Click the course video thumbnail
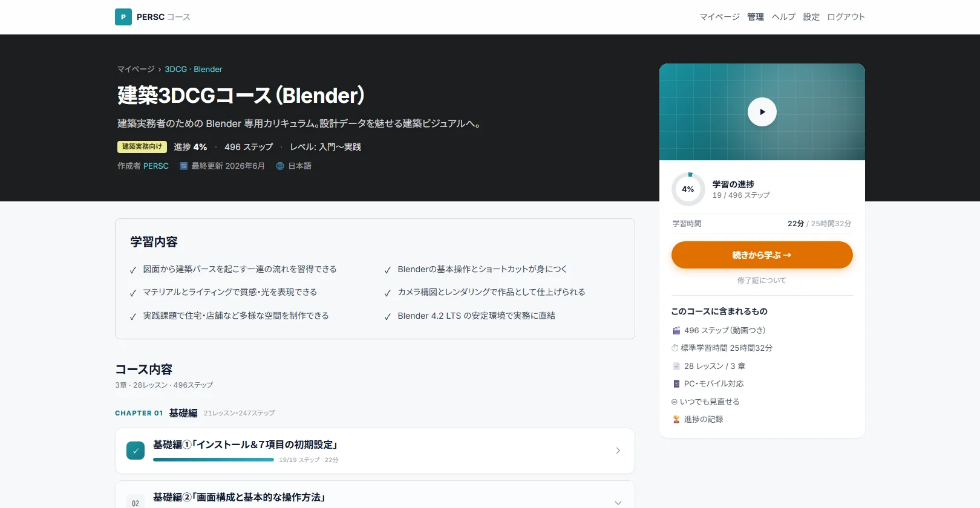 (x=762, y=112)
